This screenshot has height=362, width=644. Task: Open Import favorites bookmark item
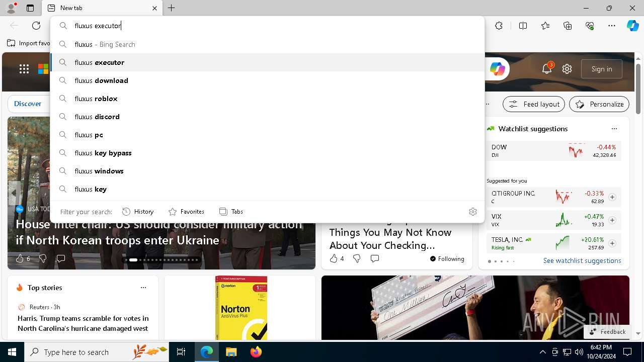[x=29, y=43]
